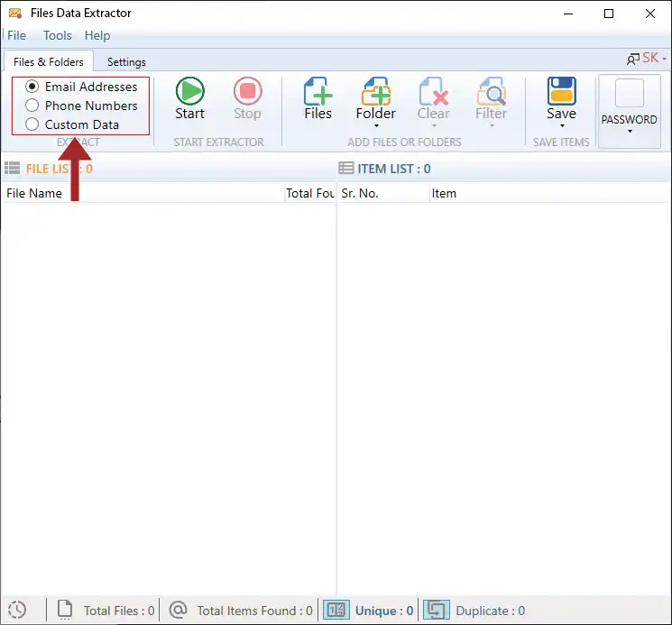Click the Total Found column header

click(310, 193)
